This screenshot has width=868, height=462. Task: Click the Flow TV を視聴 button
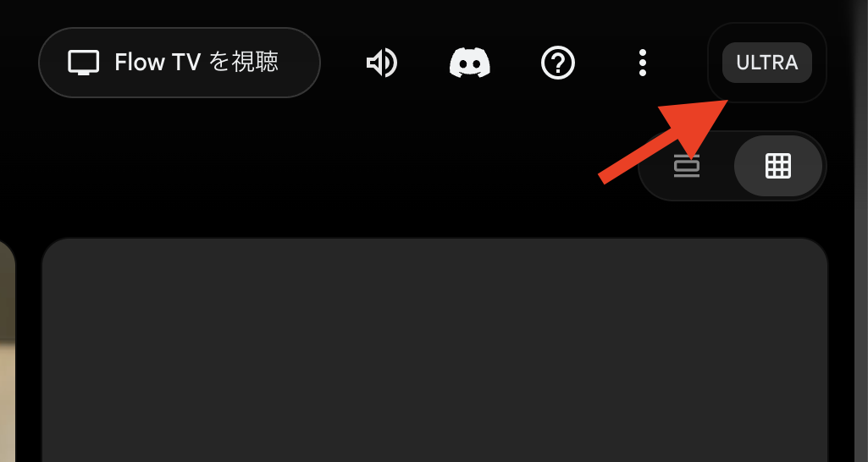point(180,63)
